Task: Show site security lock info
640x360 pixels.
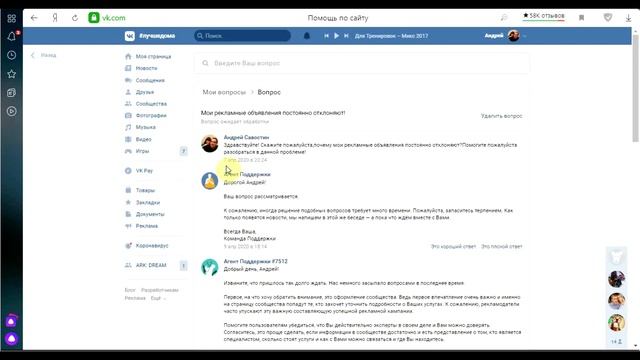Action: (94, 18)
